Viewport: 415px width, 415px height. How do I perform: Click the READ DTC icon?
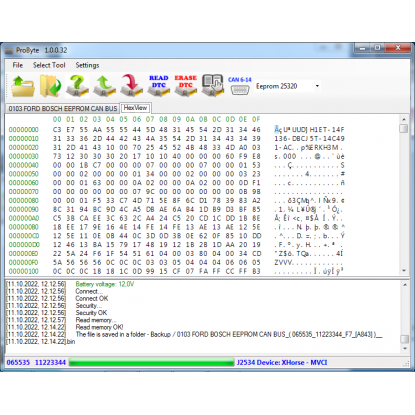coord(159,86)
